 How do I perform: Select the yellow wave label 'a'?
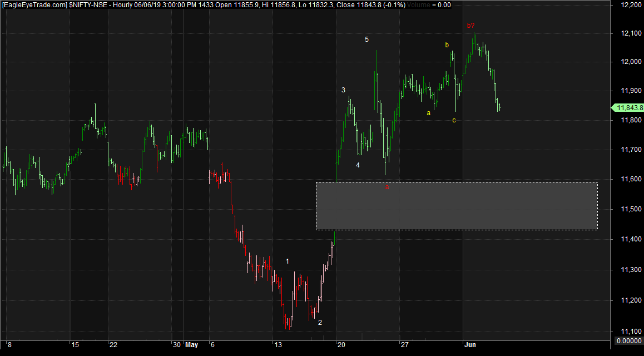(428, 113)
